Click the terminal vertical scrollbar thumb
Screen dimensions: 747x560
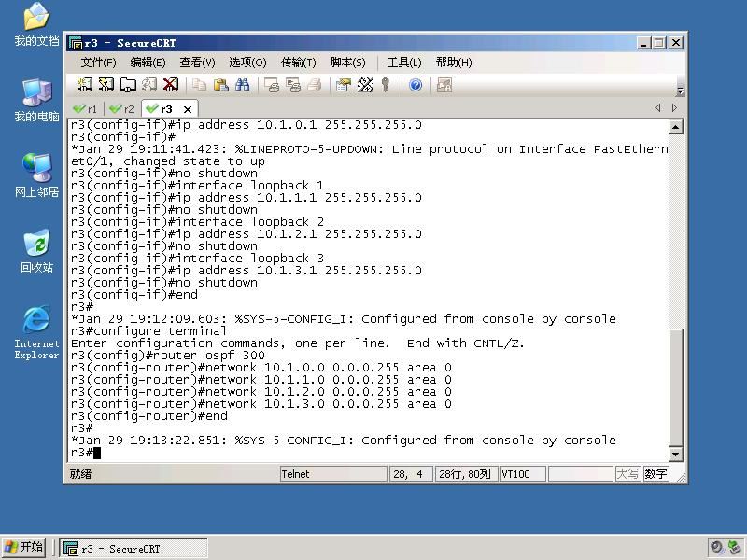click(675, 387)
